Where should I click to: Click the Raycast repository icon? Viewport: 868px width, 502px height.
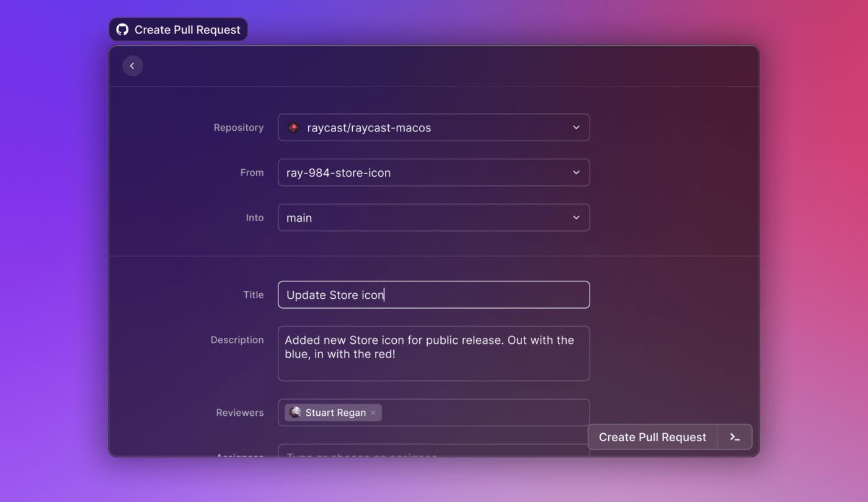pyautogui.click(x=294, y=128)
